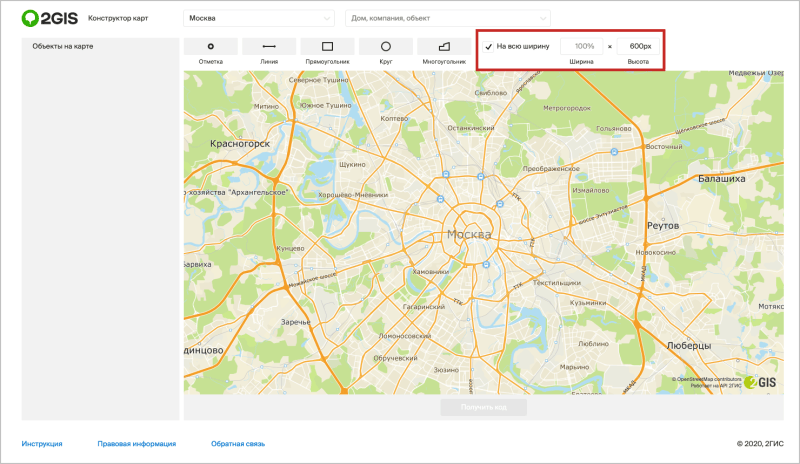Uncheck the На всю ширину checkbox
800x464 pixels.
[488, 46]
